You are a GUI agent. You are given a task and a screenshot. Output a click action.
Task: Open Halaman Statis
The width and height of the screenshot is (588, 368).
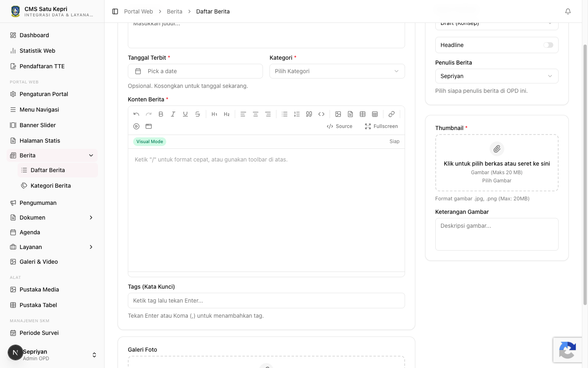click(52, 141)
